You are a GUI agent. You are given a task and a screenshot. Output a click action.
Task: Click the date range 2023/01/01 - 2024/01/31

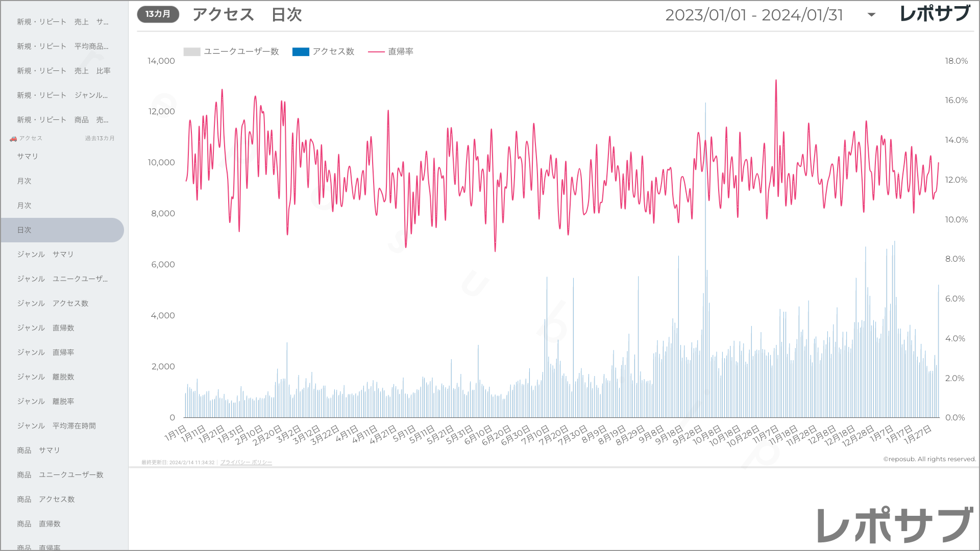pyautogui.click(x=754, y=15)
